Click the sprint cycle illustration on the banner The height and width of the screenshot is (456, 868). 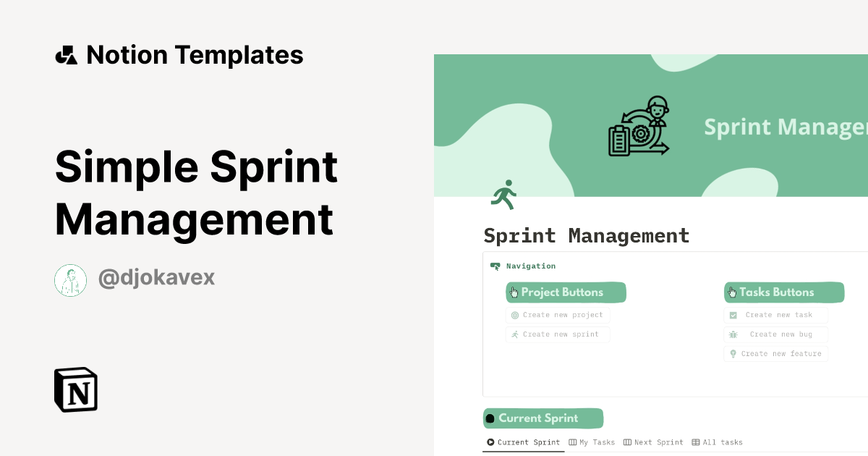click(x=639, y=126)
